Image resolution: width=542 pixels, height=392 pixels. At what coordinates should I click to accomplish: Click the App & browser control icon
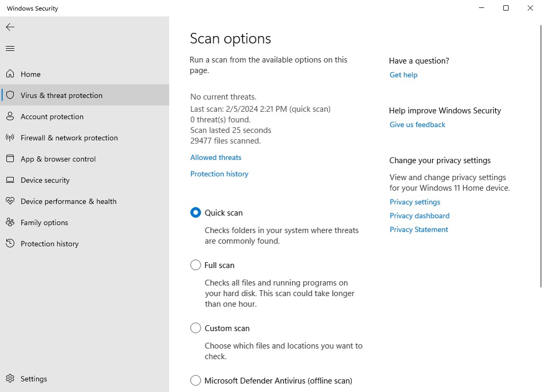click(10, 159)
